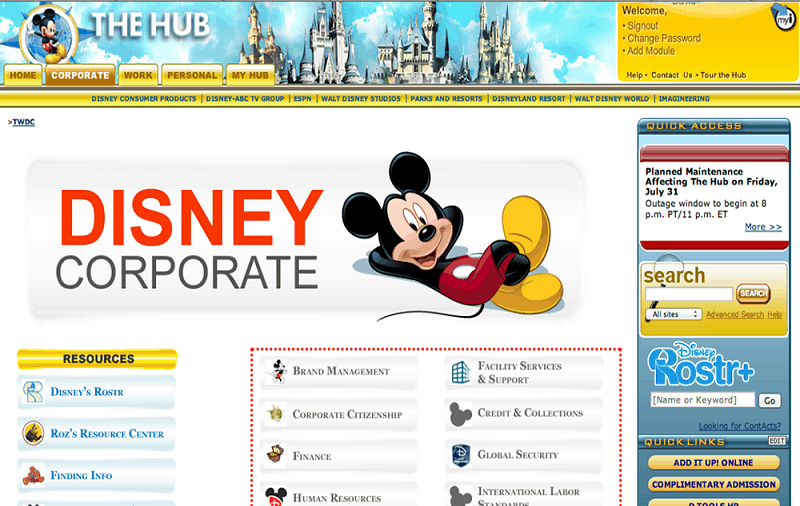Open the Imagineering menu item

[684, 98]
